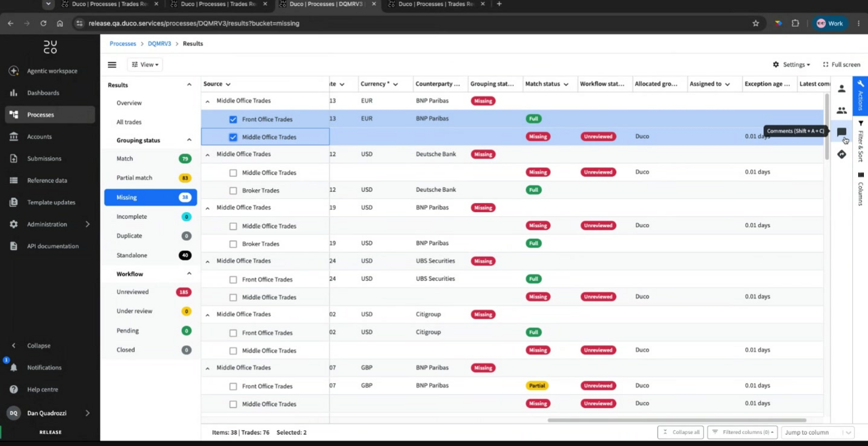Open Match status column dropdown
868x446 pixels.
click(x=566, y=84)
